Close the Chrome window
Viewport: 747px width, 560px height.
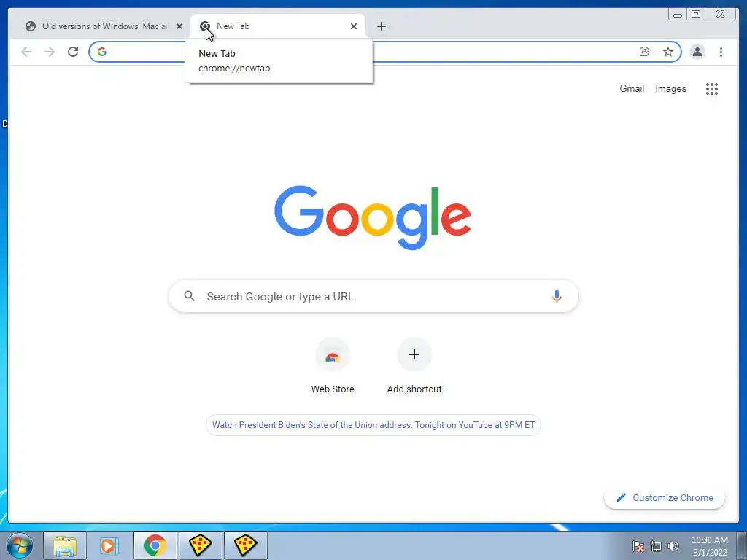tap(721, 15)
